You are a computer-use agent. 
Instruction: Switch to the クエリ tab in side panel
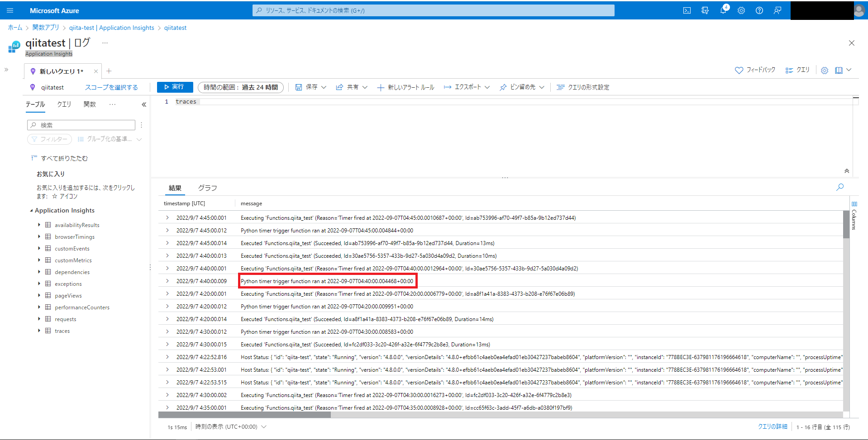pyautogui.click(x=64, y=104)
